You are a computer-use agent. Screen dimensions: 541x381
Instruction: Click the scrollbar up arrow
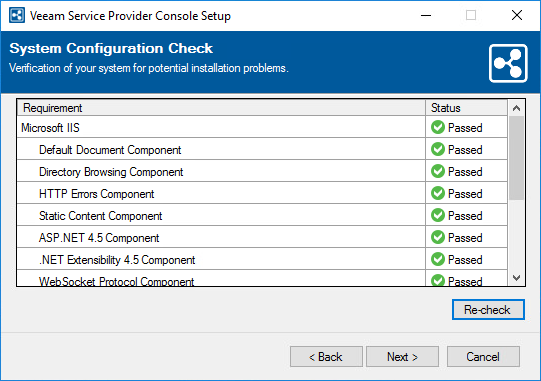(517, 108)
